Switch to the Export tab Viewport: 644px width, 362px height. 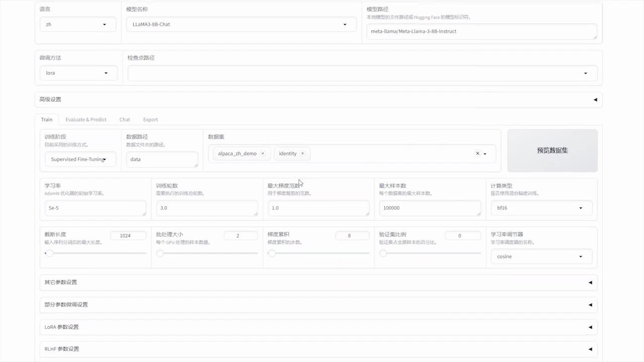tap(150, 120)
